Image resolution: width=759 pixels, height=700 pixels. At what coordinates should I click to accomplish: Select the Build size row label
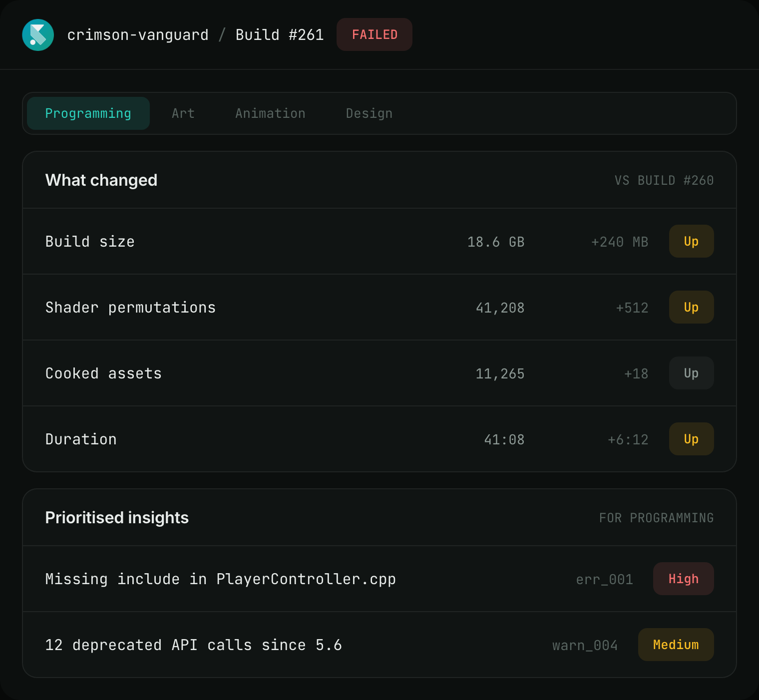tap(90, 242)
